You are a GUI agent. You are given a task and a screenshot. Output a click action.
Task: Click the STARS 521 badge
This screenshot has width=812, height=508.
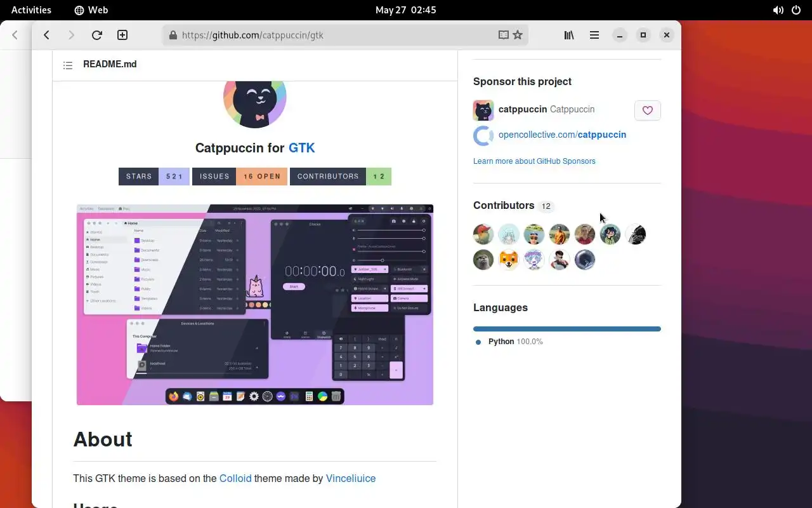click(154, 177)
